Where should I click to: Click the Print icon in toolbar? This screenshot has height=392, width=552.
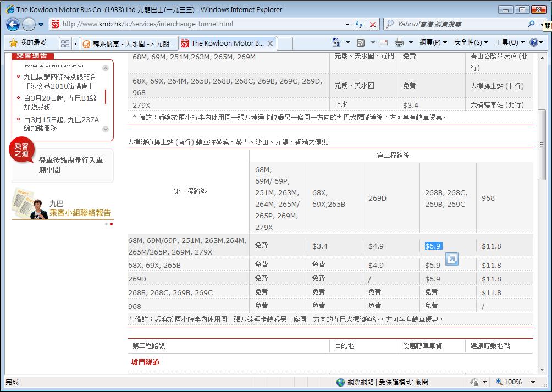399,42
